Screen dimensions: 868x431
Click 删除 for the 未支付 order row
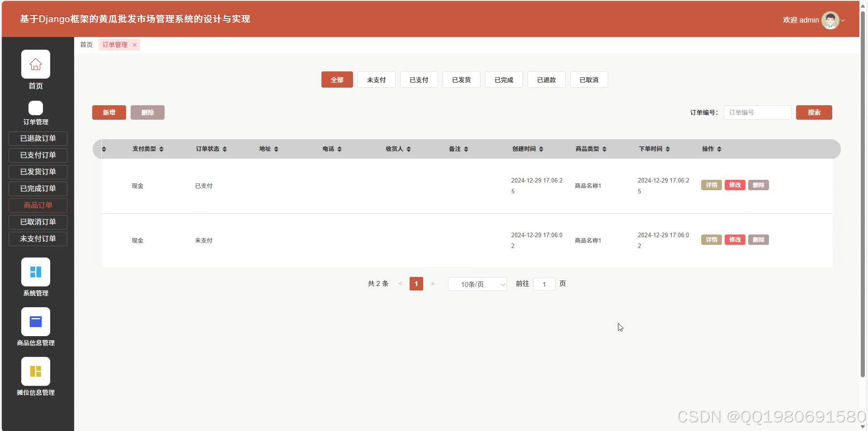(758, 240)
